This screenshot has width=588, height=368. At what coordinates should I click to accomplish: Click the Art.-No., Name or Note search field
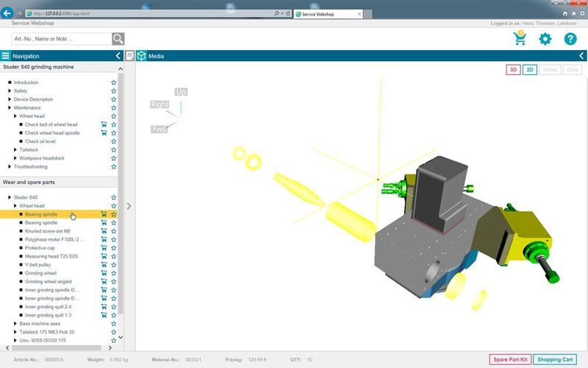click(x=62, y=39)
